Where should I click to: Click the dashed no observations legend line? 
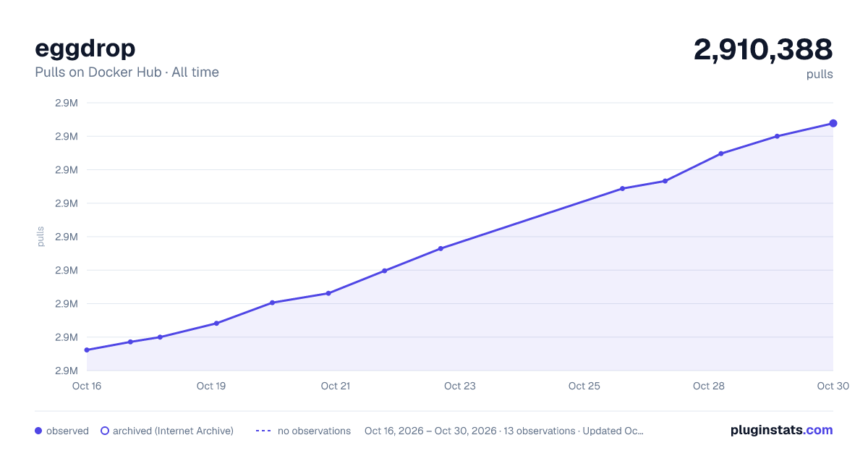tap(263, 431)
